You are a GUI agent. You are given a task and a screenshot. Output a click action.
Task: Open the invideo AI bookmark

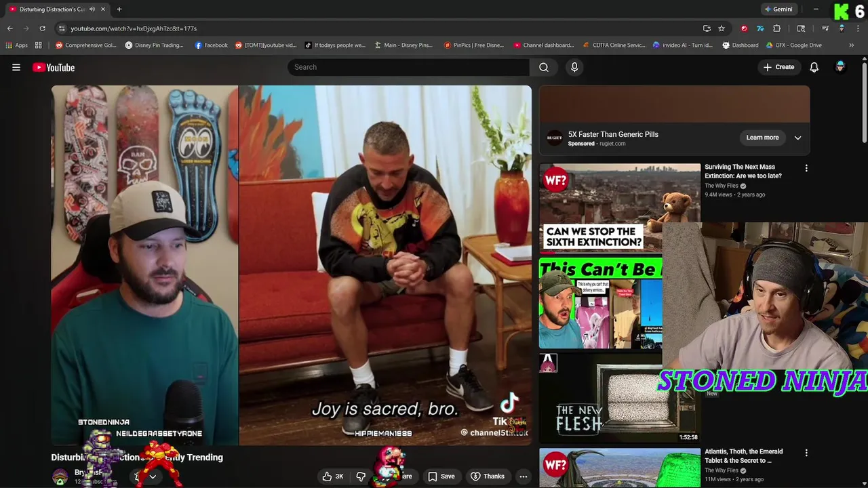click(682, 45)
